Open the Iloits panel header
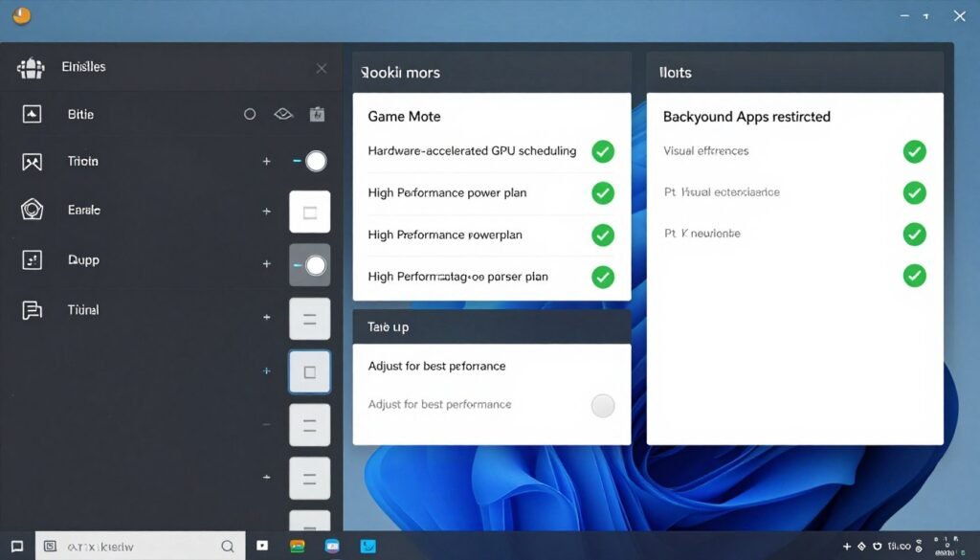The image size is (980, 560). pos(795,73)
